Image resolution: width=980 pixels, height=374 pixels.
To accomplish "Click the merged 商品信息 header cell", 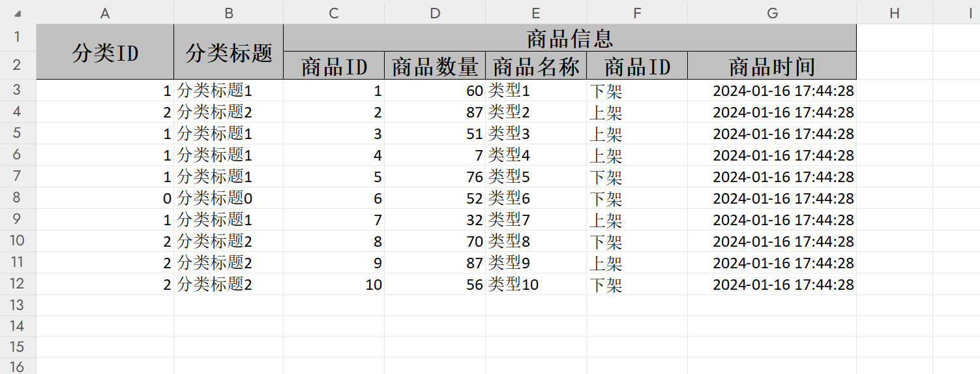I will click(x=570, y=37).
